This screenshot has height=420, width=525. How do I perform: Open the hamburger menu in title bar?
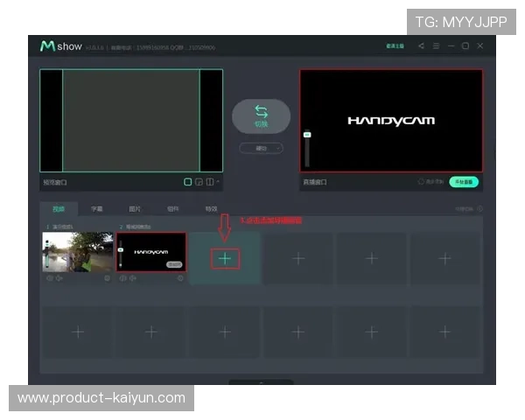436,46
